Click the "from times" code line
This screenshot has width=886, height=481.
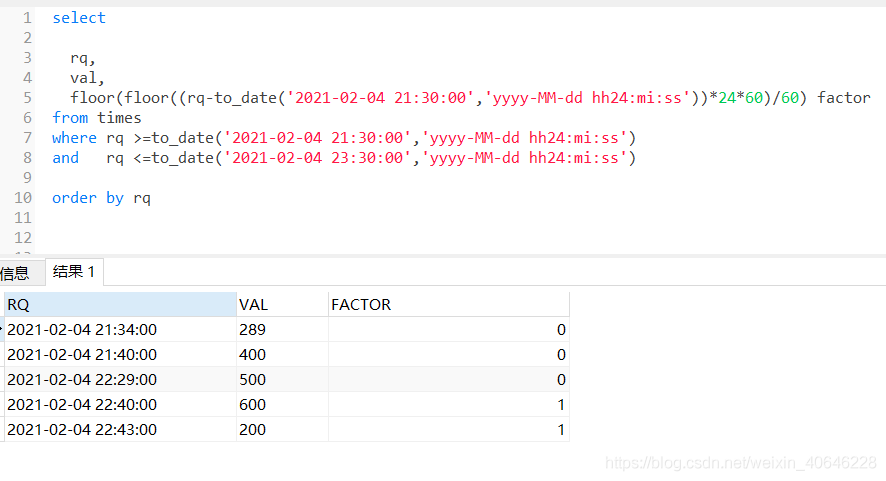[97, 118]
